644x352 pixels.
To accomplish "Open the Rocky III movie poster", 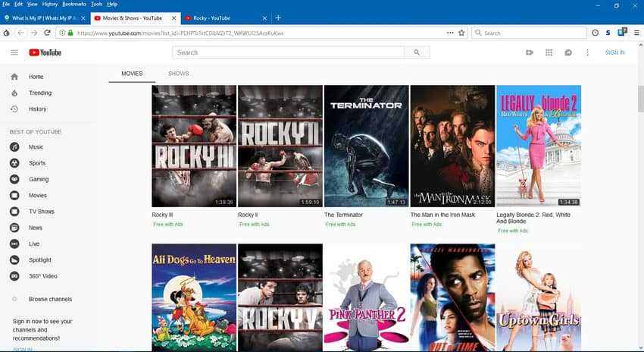I will [194, 146].
